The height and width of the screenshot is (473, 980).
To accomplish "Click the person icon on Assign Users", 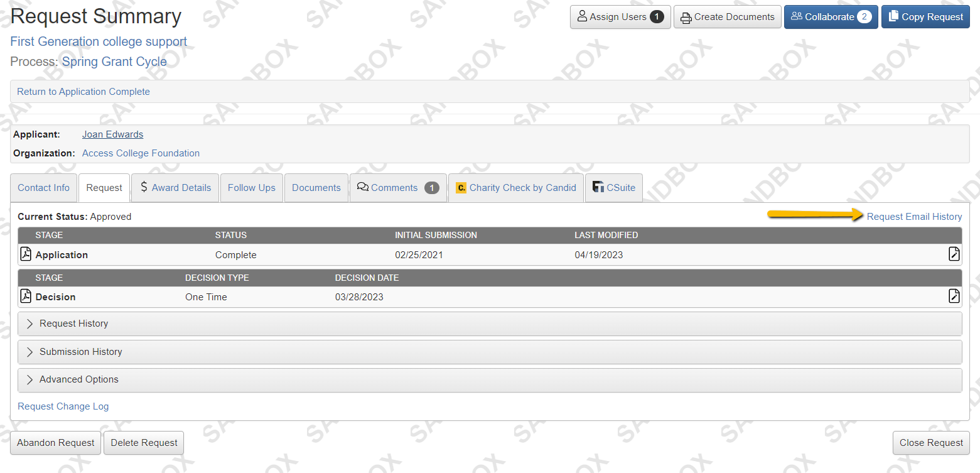I will [582, 17].
